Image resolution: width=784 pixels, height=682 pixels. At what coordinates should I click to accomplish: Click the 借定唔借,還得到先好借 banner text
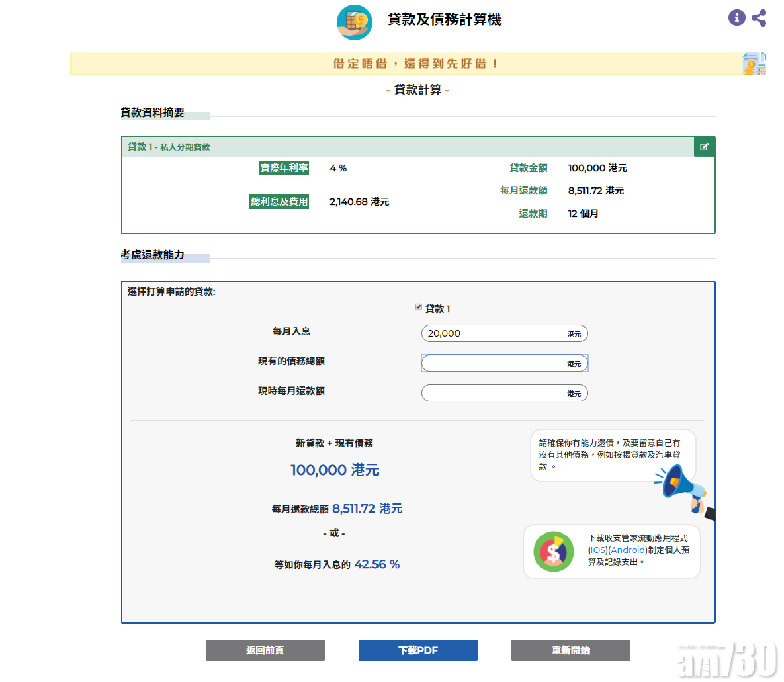(x=416, y=64)
